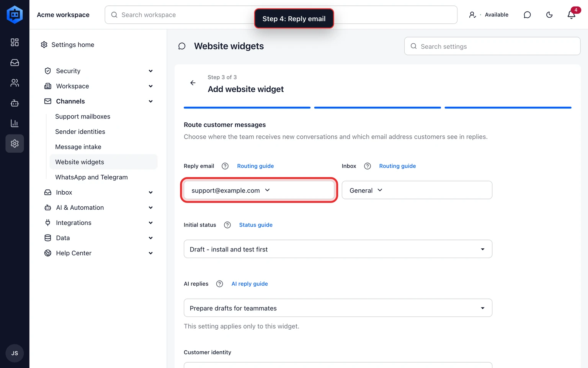The height and width of the screenshot is (368, 588).
Task: Expand the Data section
Action: [99, 238]
